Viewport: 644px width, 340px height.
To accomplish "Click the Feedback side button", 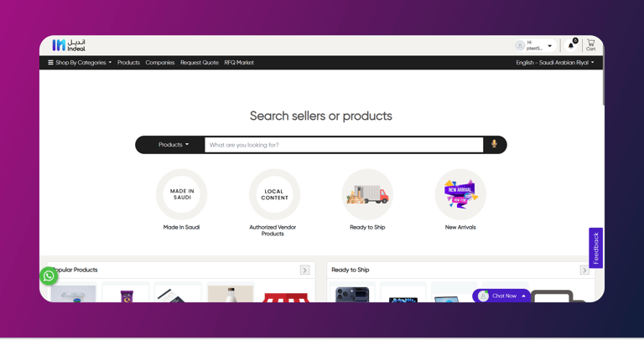I will coord(595,248).
